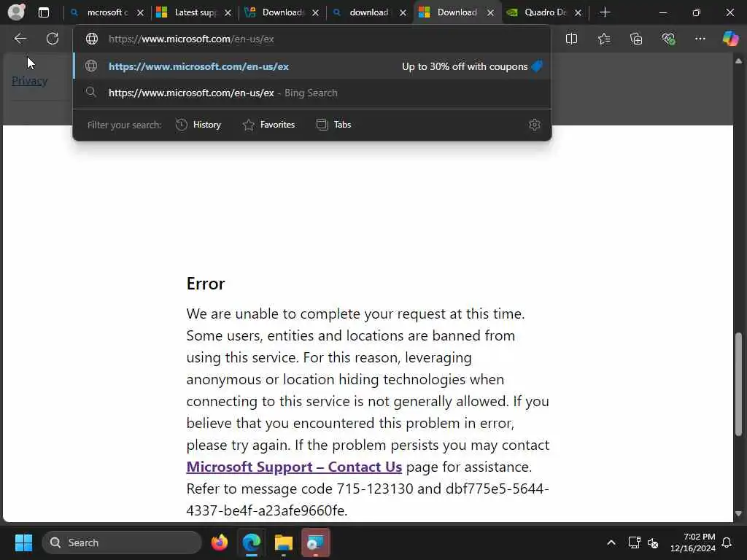Image resolution: width=747 pixels, height=560 pixels.
Task: Launch Copilot from the toolbar
Action: coord(730,39)
